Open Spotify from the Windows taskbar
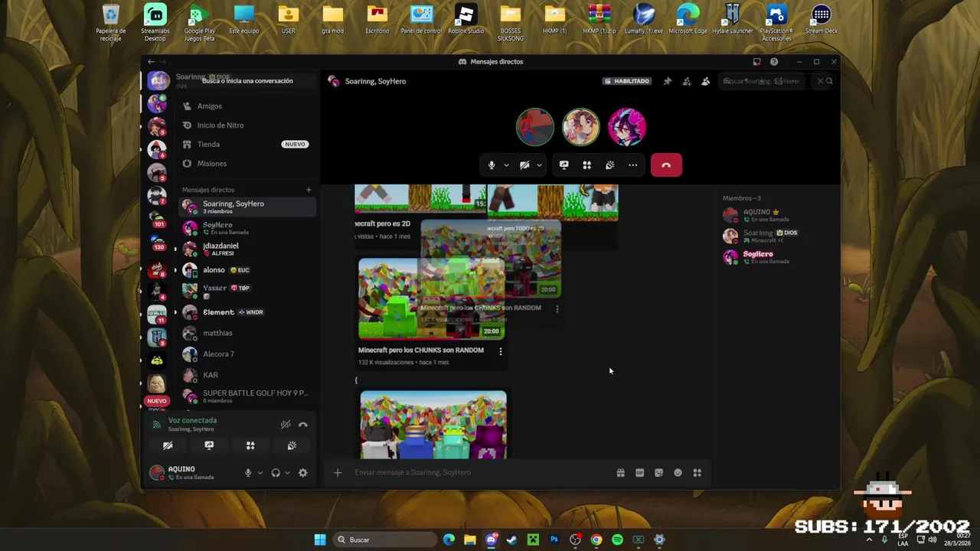The image size is (980, 551). tap(617, 540)
